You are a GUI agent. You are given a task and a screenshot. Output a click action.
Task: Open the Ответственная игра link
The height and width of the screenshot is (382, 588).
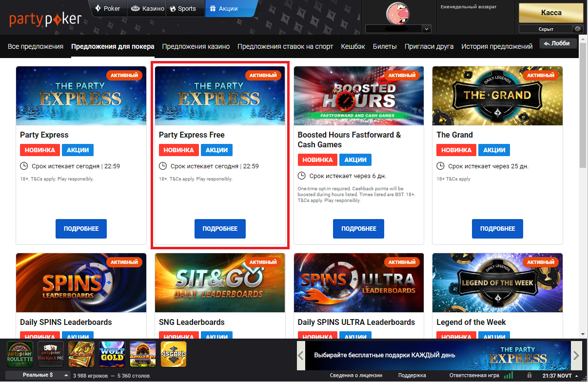(474, 376)
